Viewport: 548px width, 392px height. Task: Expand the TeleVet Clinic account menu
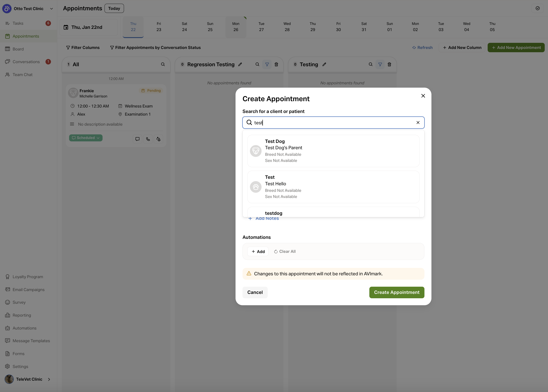tap(49, 379)
